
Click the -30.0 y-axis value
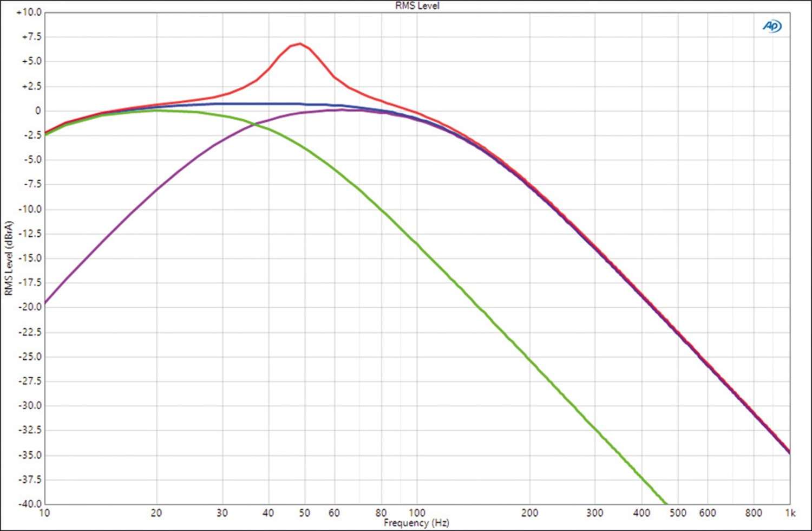pos(29,405)
